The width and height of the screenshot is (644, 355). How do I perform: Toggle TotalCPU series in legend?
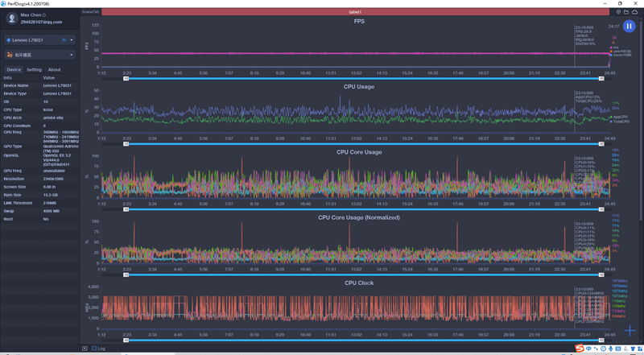point(620,122)
